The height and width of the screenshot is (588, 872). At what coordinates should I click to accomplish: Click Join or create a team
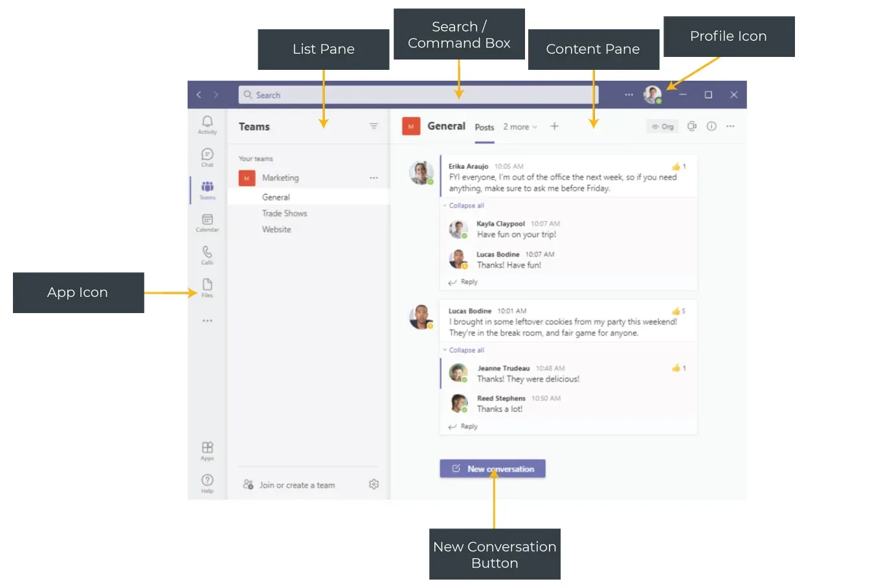click(x=296, y=485)
